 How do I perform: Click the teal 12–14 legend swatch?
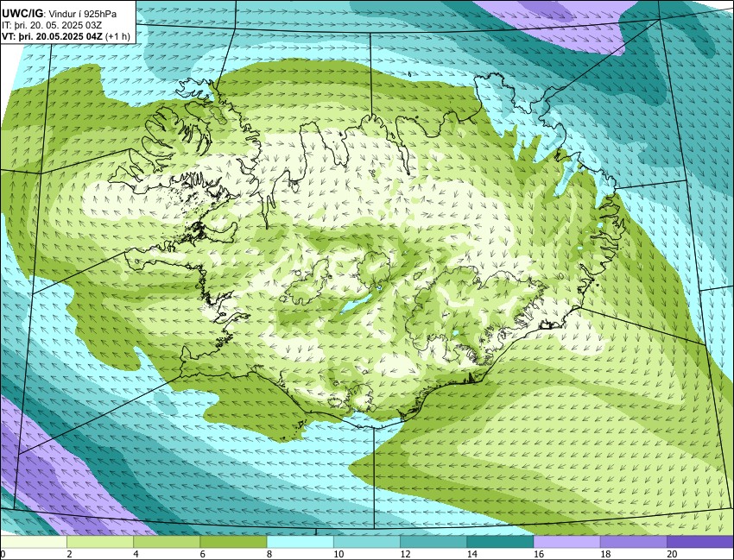pos(433,542)
